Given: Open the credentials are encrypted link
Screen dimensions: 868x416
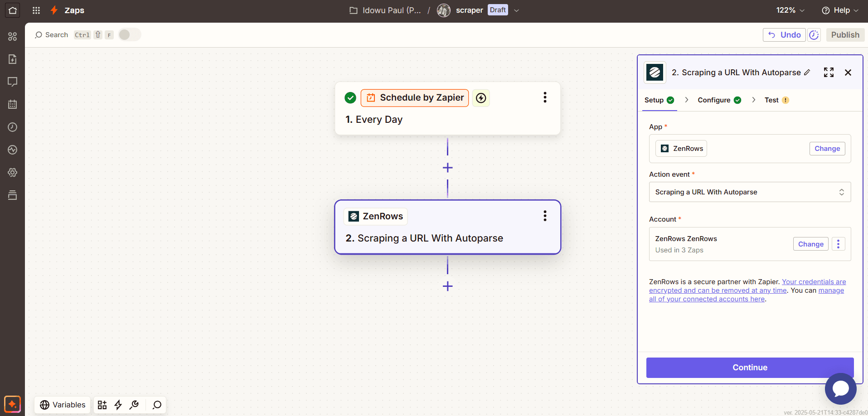Looking at the screenshot, I should tap(748, 286).
